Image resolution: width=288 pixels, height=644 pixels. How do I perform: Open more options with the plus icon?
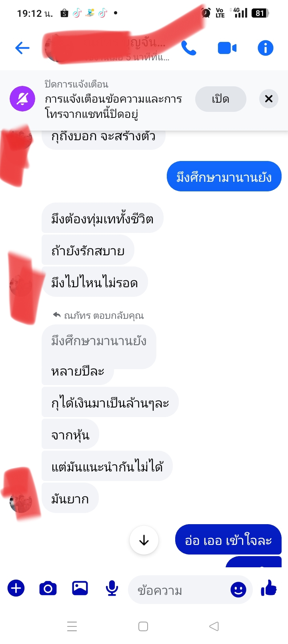[x=16, y=588]
